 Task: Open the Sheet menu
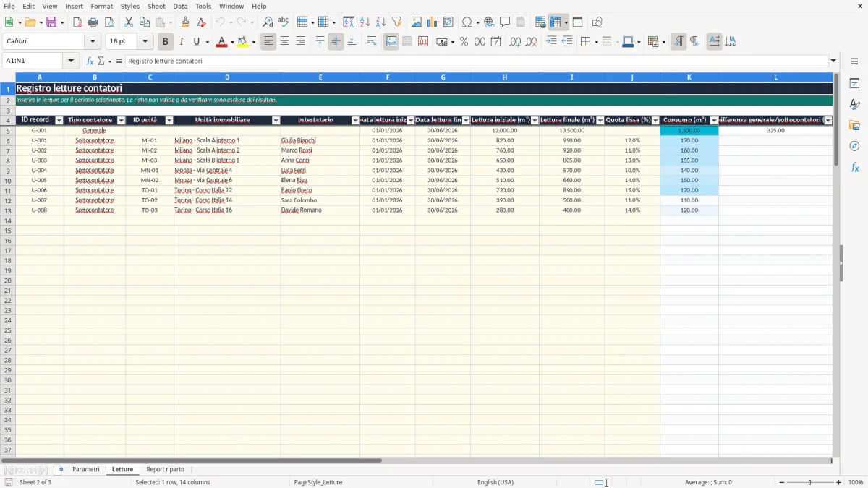pos(156,6)
